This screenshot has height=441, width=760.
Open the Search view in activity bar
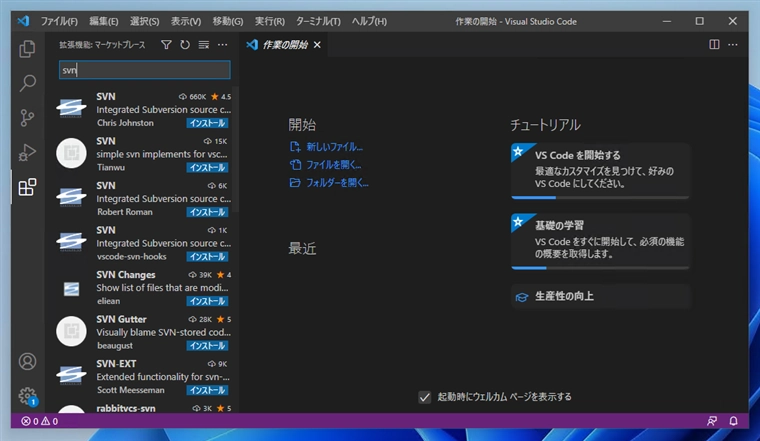(27, 83)
